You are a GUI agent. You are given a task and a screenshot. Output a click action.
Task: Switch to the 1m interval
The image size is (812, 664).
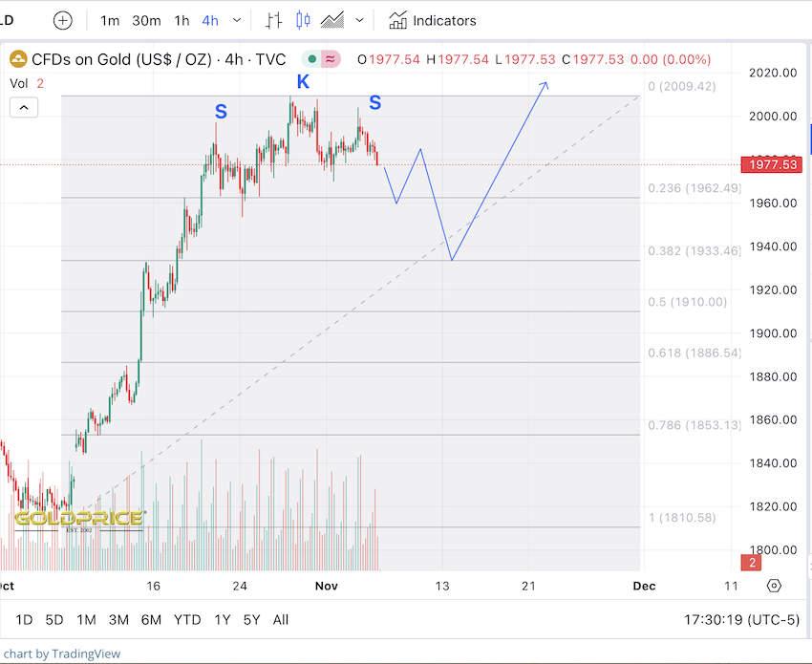[x=110, y=20]
